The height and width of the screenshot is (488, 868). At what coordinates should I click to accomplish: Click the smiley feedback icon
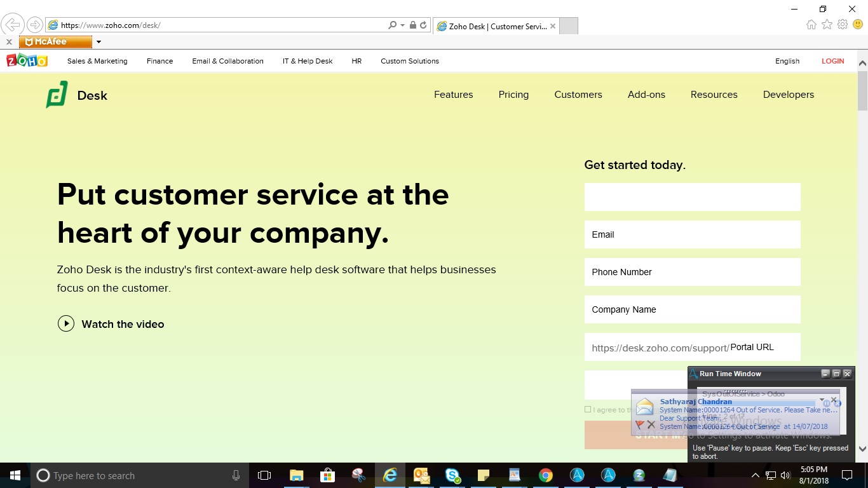point(858,25)
